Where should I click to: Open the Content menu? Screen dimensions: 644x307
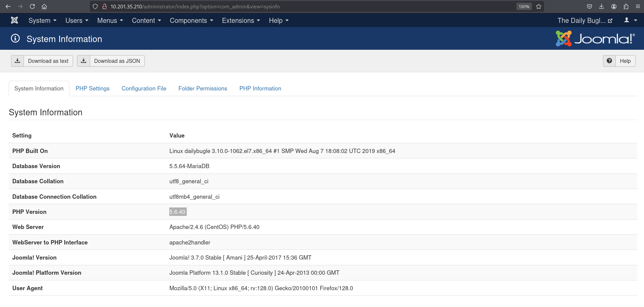(x=146, y=21)
